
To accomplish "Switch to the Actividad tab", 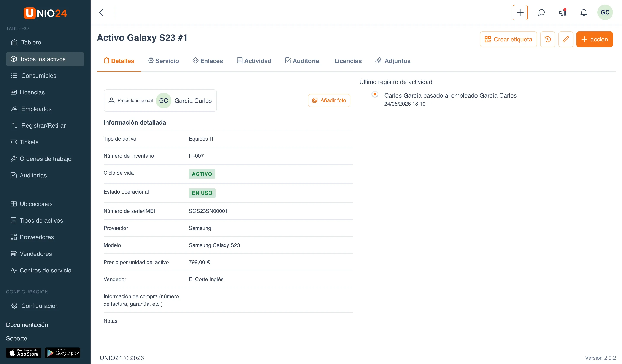I will (254, 61).
